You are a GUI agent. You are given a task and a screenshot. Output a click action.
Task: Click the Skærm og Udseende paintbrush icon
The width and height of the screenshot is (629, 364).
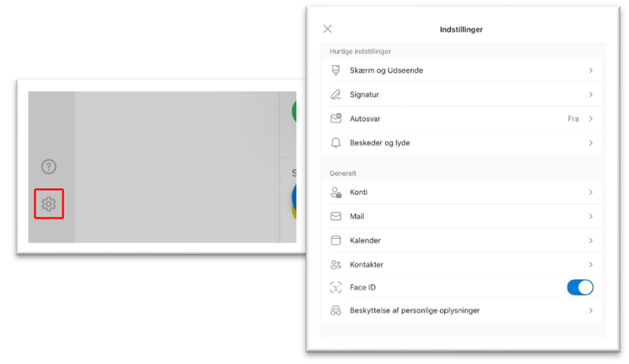(x=336, y=71)
